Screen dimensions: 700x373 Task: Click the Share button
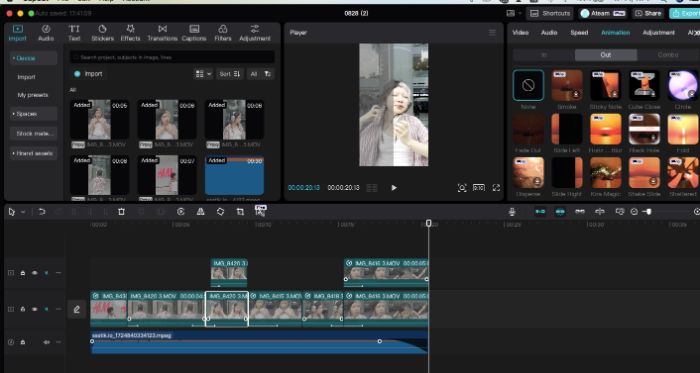coord(648,13)
